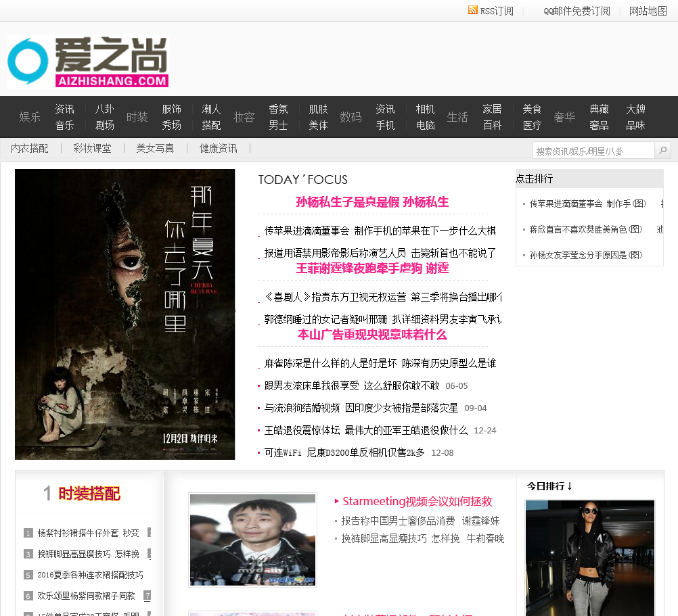Open 奢品 nav item
The height and width of the screenshot is (616, 678).
coord(600,125)
